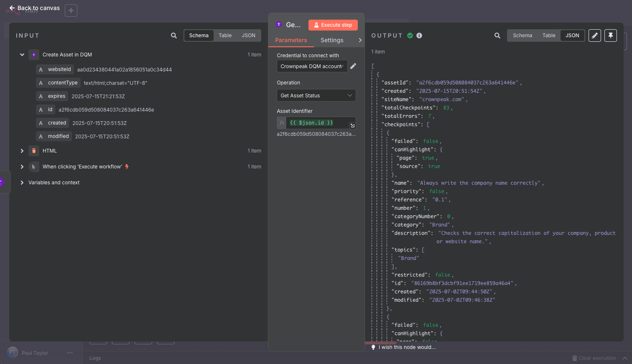
Task: Switch input view to Table
Action: tap(225, 36)
